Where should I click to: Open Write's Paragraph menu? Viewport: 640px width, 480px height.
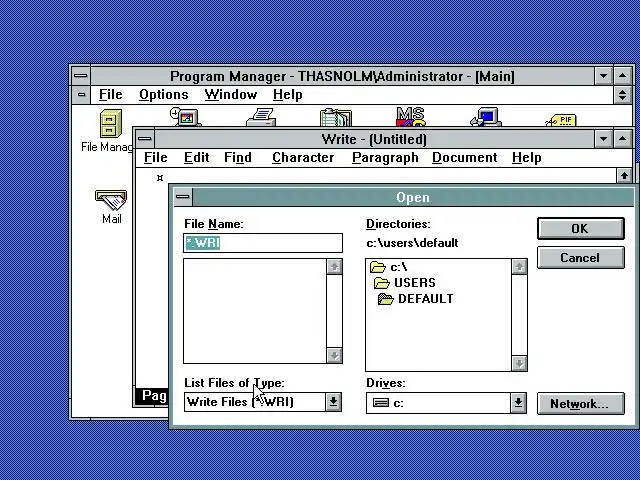pos(385,158)
